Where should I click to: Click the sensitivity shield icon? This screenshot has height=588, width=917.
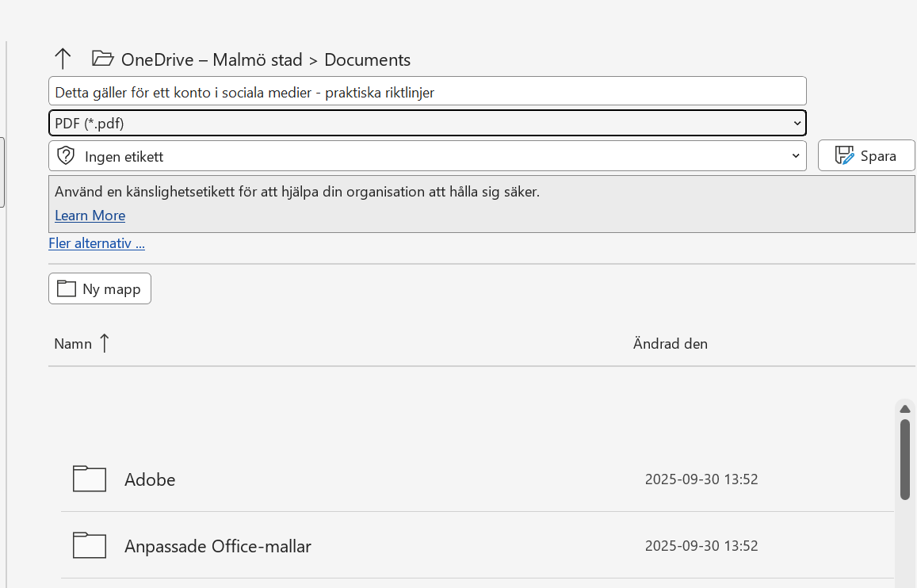pyautogui.click(x=67, y=155)
